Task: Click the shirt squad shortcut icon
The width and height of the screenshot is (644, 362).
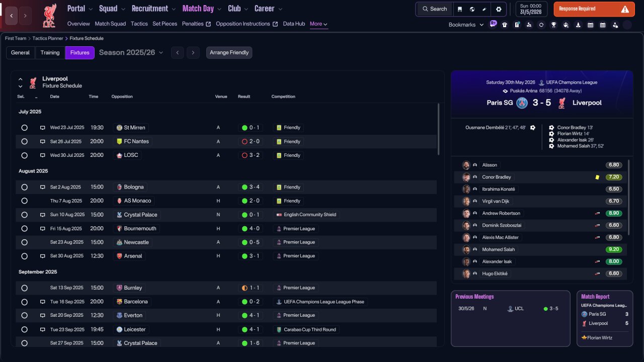Action: click(505, 25)
